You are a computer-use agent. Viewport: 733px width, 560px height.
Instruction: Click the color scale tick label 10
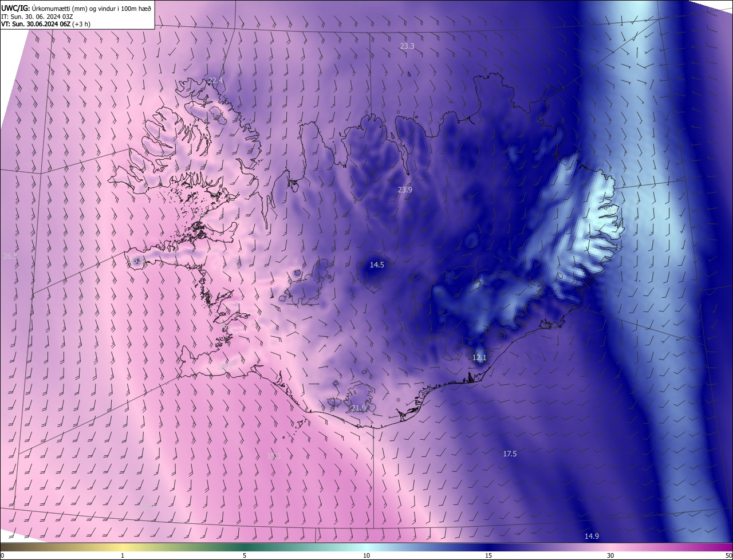pos(366,555)
